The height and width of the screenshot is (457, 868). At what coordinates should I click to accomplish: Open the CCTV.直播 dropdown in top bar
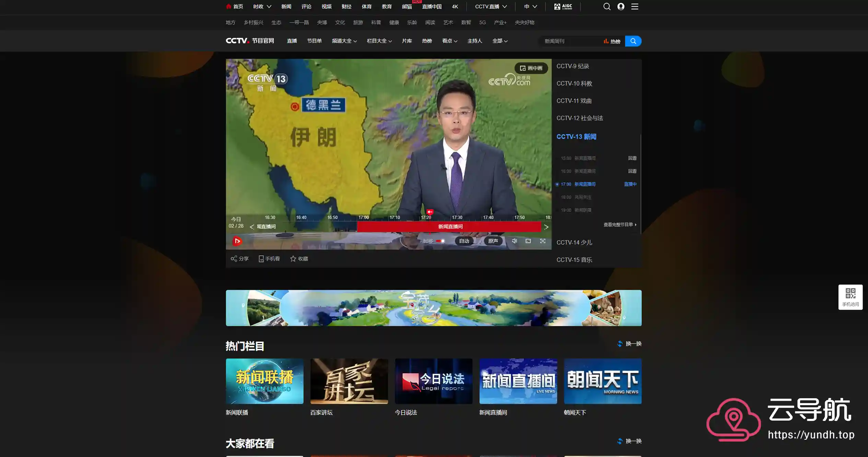pyautogui.click(x=491, y=7)
